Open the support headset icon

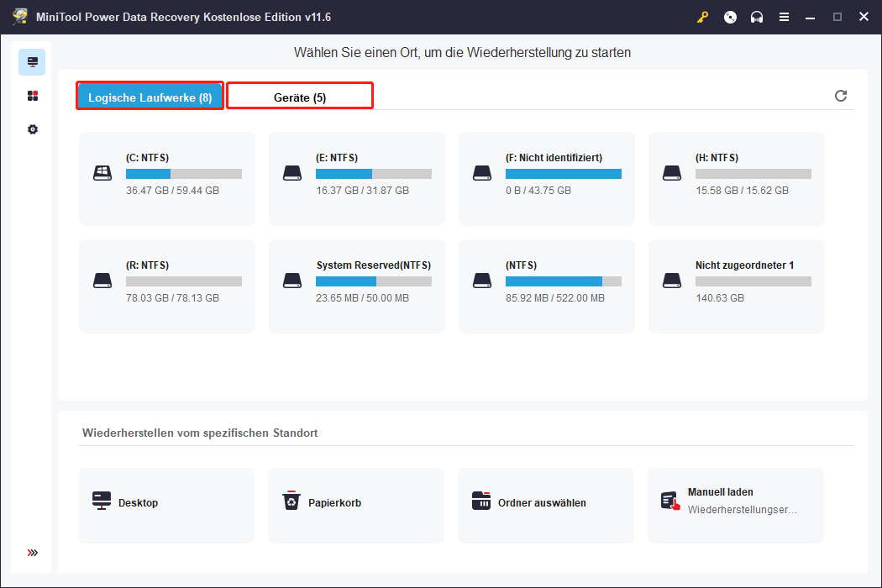(757, 18)
